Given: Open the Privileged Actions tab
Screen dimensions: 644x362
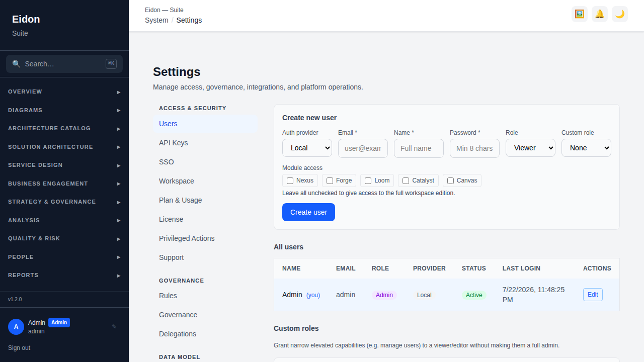Looking at the screenshot, I should coord(205,238).
